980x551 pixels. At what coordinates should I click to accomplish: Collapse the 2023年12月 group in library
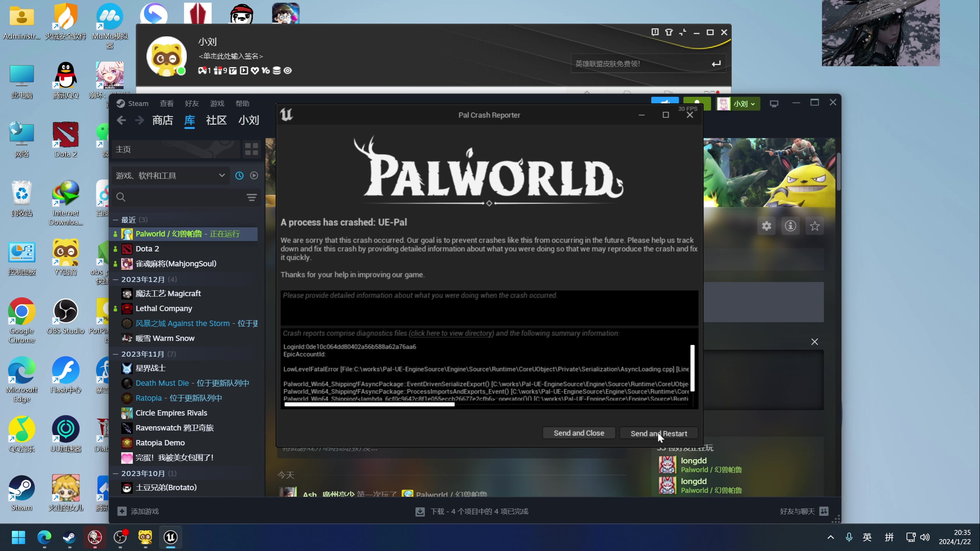pos(115,280)
